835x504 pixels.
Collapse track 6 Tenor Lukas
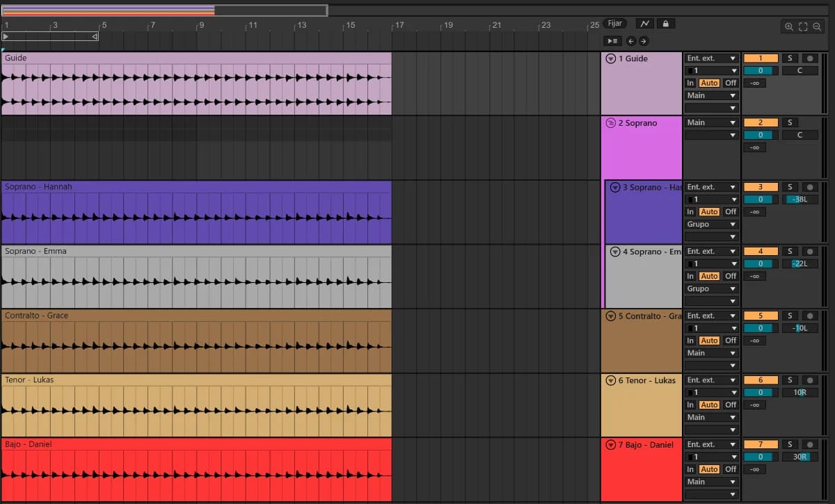[x=611, y=380]
